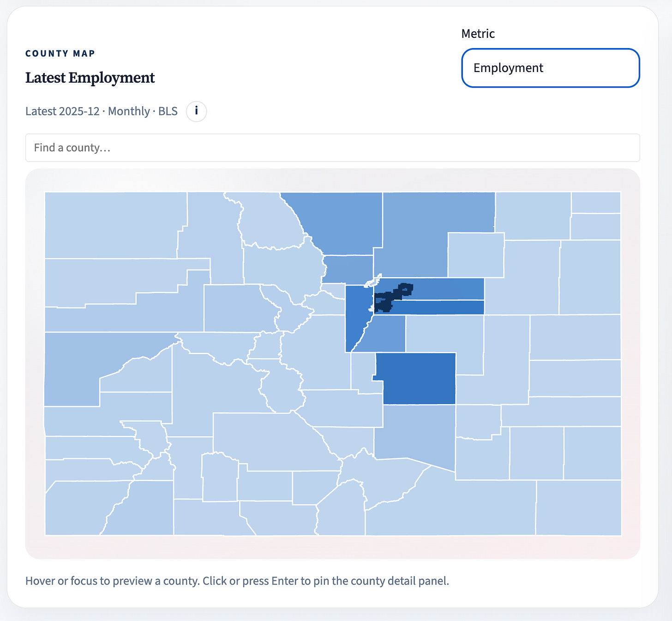Focus the Find a county search field
The width and height of the screenshot is (672, 621).
332,148
